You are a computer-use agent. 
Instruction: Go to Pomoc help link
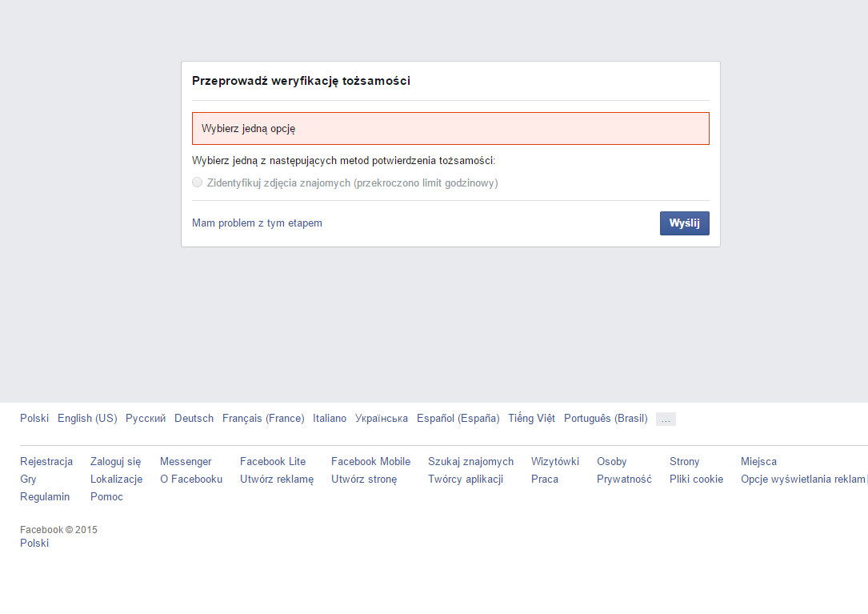pyautogui.click(x=106, y=497)
